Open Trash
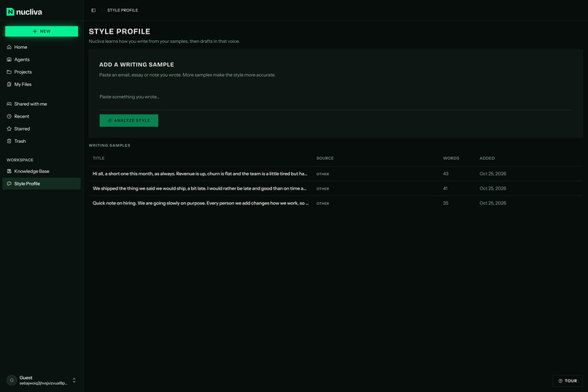This screenshot has width=588, height=392. pos(42,141)
